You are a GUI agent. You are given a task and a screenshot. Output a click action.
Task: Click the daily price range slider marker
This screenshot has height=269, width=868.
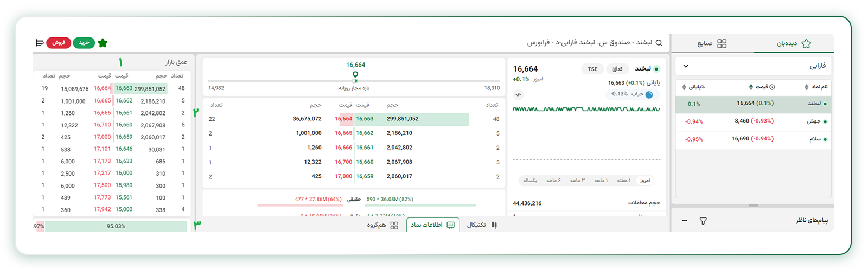point(355,75)
